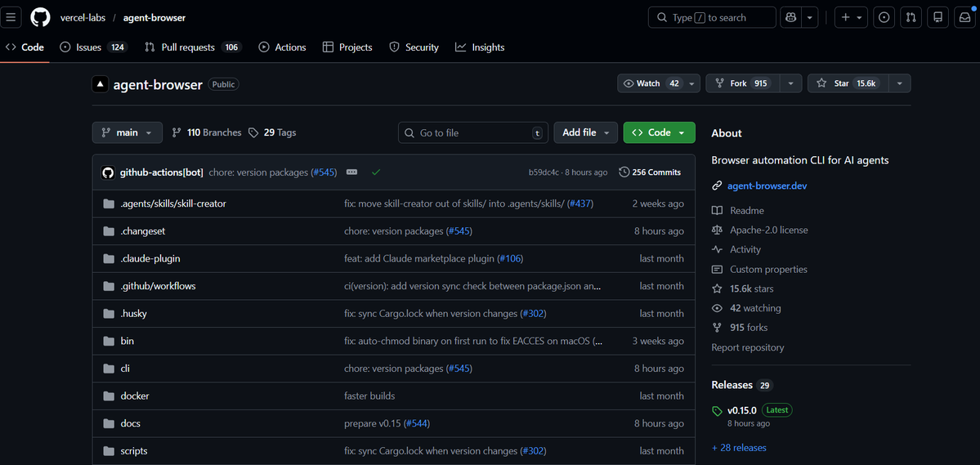980x465 pixels.
Task: Open the docker folder
Action: tap(134, 396)
